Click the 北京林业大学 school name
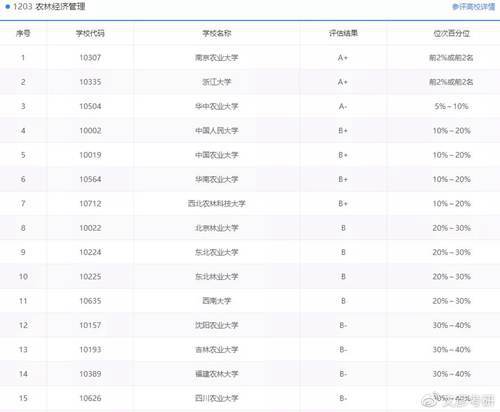Image resolution: width=500 pixels, height=412 pixels. coord(217,228)
